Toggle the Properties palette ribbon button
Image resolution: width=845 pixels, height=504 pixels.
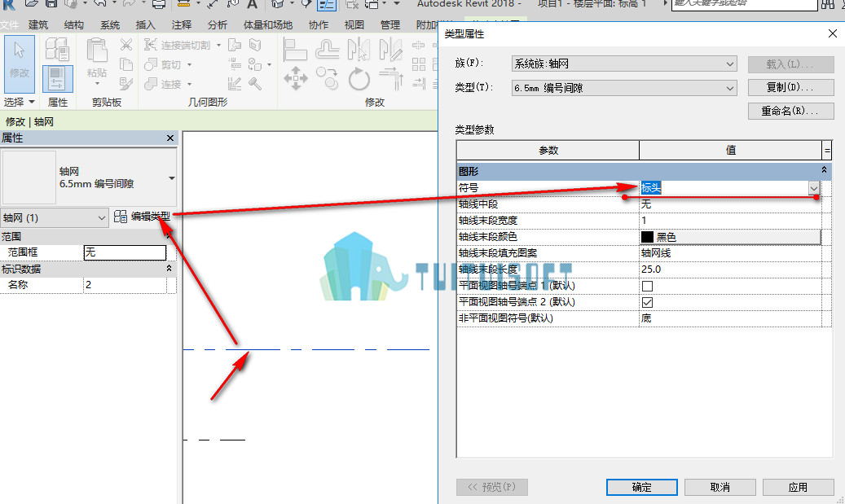pyautogui.click(x=57, y=79)
